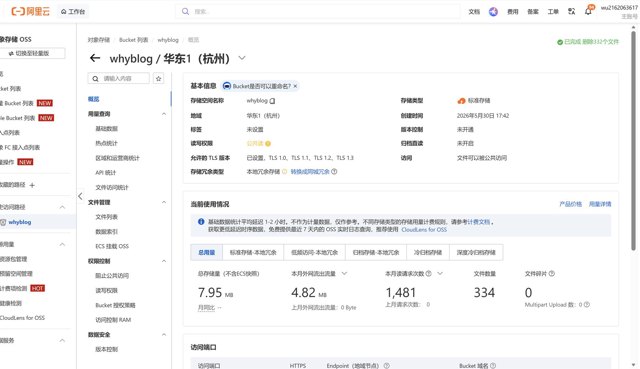Open 计费文档 link in notice
640x369 pixels.
tap(478, 222)
